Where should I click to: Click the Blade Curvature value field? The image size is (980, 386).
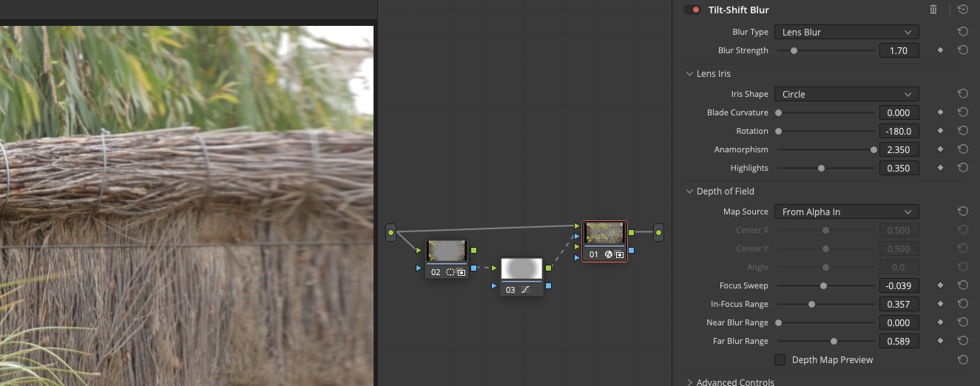(x=899, y=112)
